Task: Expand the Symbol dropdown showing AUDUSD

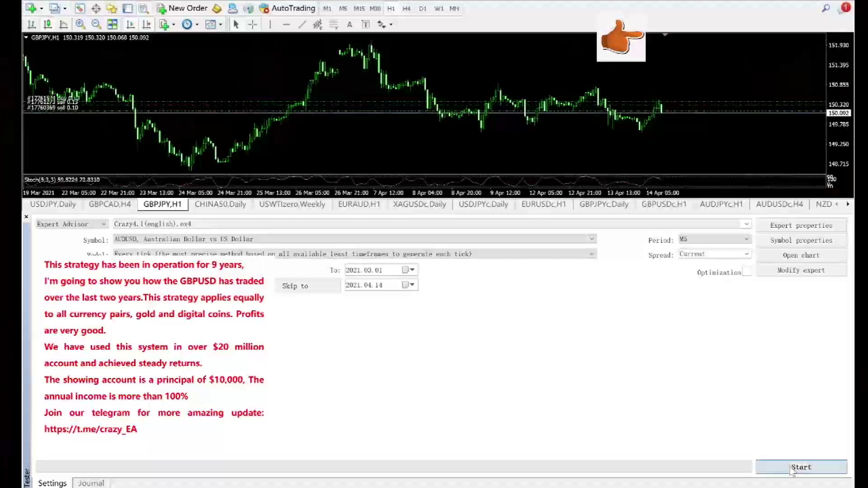Action: 591,239
